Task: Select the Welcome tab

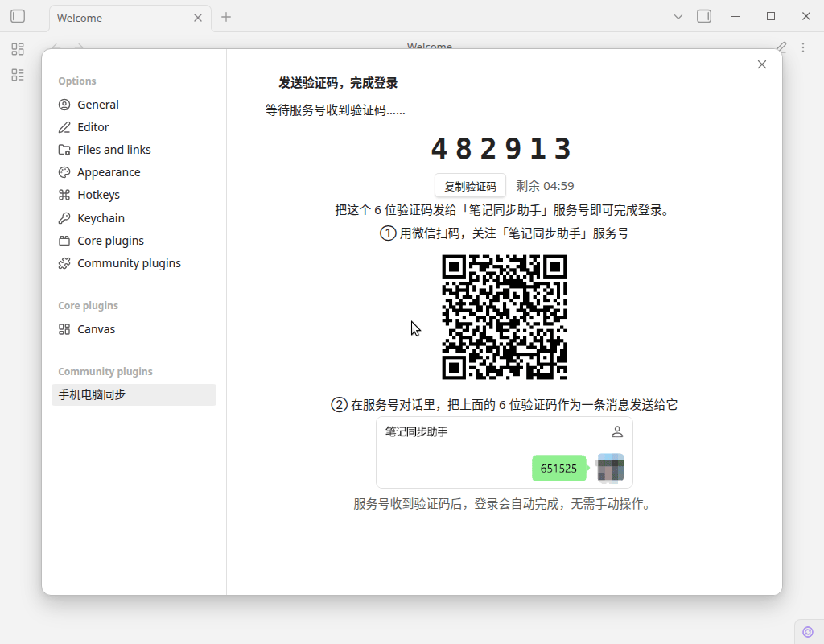Action: [x=130, y=18]
